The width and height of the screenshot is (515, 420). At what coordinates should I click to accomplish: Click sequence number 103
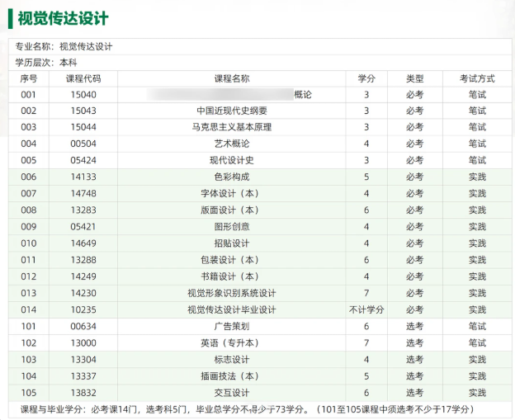29,360
